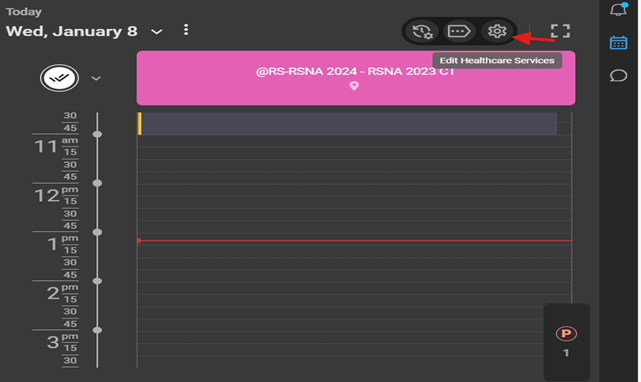Open the schedule history settings icon

[422, 31]
